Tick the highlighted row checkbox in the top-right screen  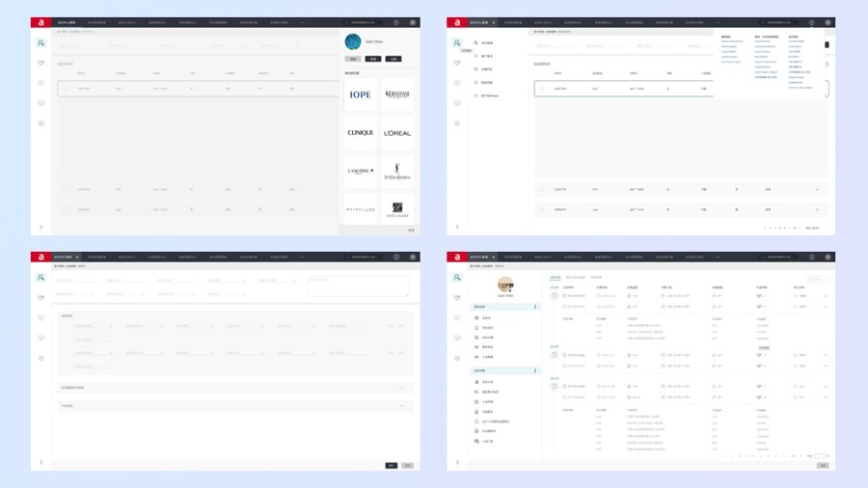[542, 89]
